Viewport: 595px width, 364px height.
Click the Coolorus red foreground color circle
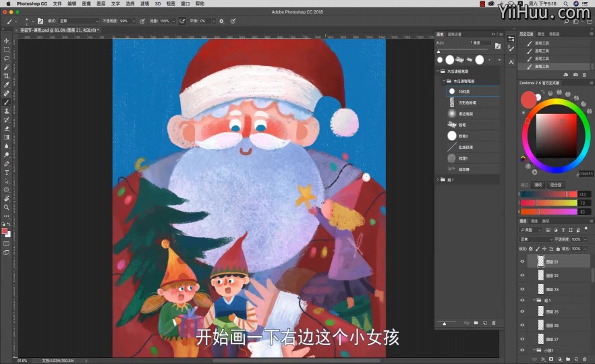point(528,100)
